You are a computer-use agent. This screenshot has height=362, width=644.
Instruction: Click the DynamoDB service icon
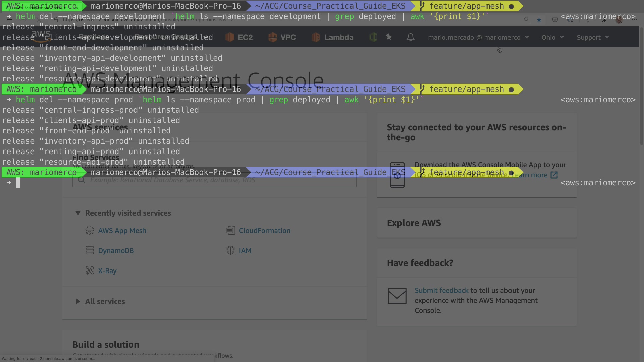pos(90,250)
